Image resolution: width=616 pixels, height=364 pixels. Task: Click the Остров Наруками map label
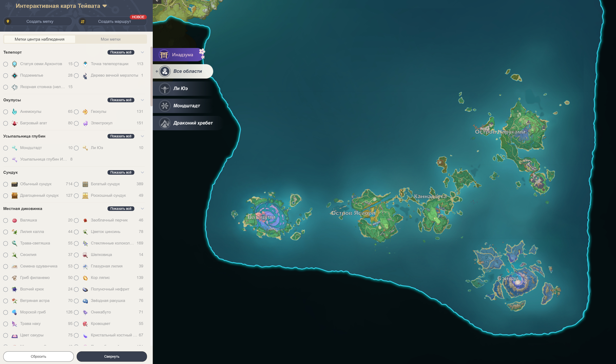(x=500, y=132)
